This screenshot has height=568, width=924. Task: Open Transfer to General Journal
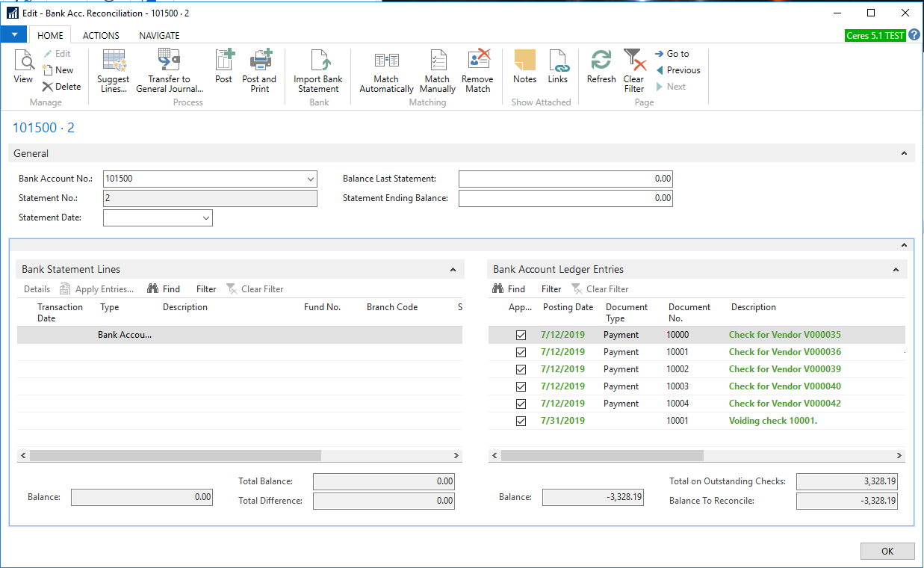[169, 61]
